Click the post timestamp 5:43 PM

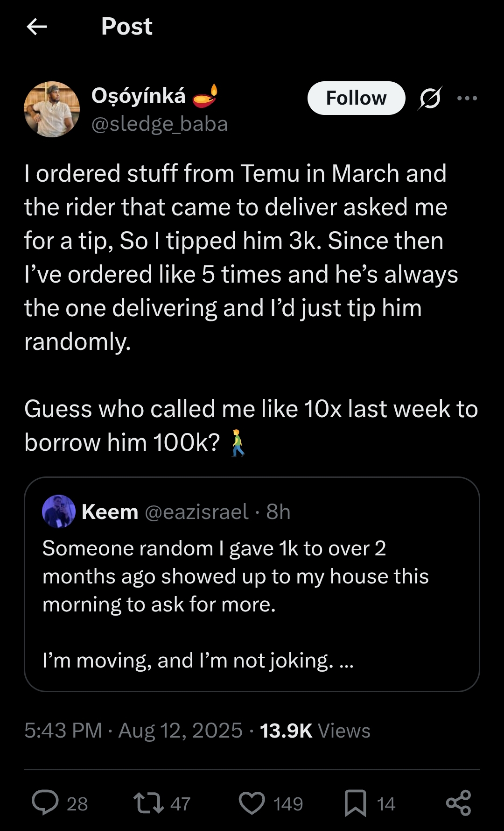pyautogui.click(x=63, y=731)
